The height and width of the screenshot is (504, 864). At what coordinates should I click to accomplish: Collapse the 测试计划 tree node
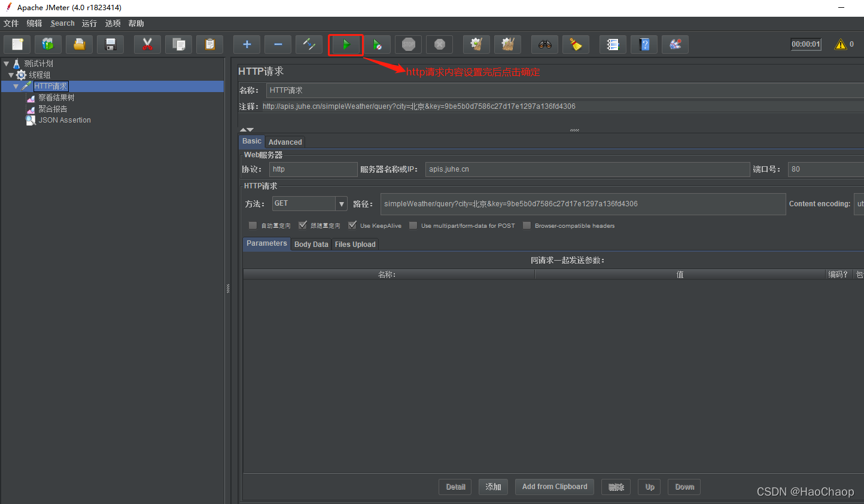(x=7, y=63)
